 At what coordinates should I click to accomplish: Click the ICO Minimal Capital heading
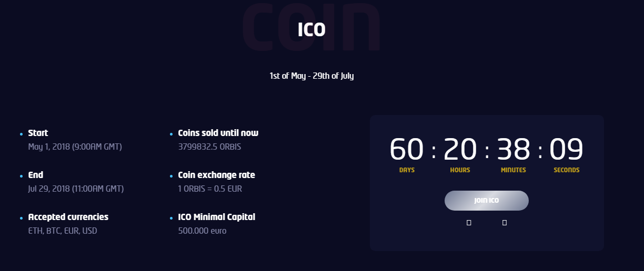coord(216,217)
